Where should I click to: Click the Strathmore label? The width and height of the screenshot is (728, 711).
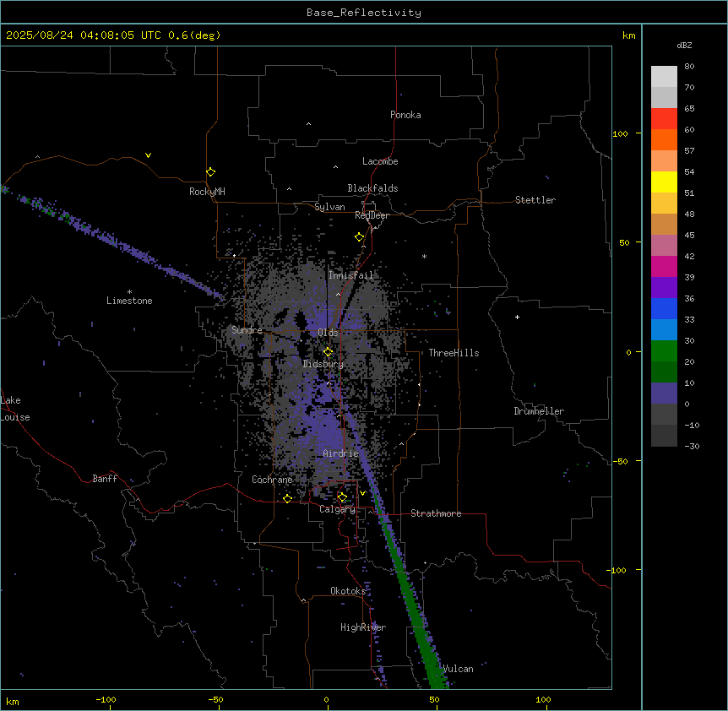436,513
